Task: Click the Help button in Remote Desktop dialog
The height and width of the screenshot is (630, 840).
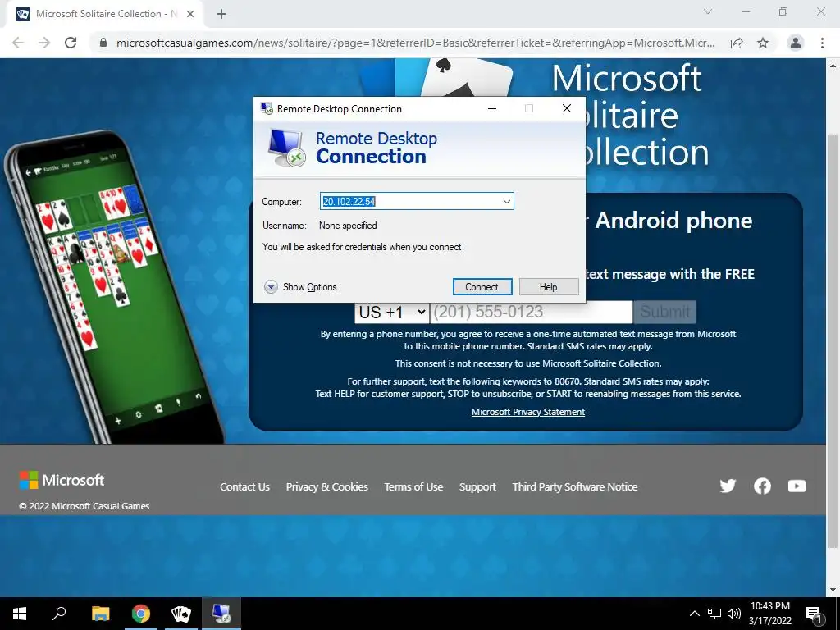Action: (549, 286)
